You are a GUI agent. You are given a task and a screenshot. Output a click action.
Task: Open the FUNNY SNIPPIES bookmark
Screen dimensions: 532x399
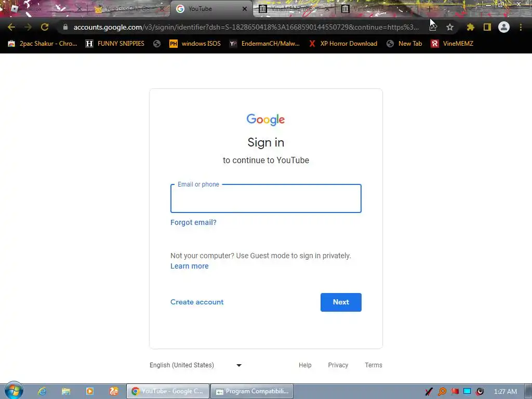click(x=115, y=44)
